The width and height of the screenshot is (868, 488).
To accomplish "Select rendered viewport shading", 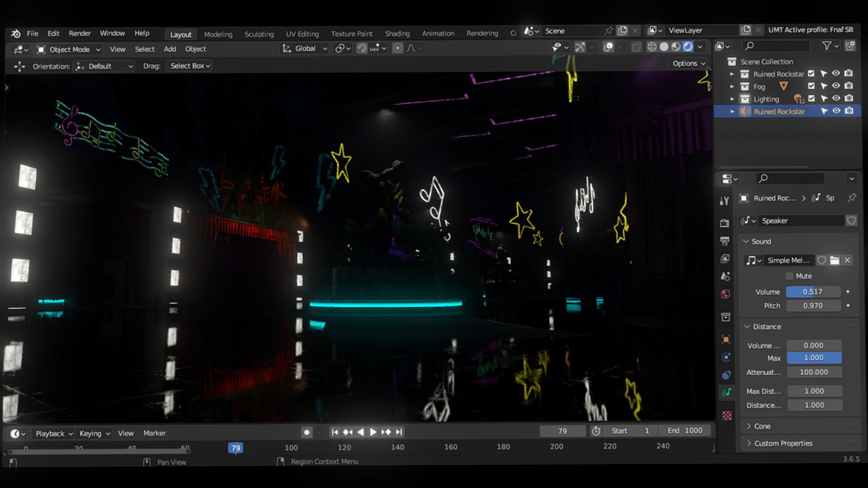I will 688,47.
